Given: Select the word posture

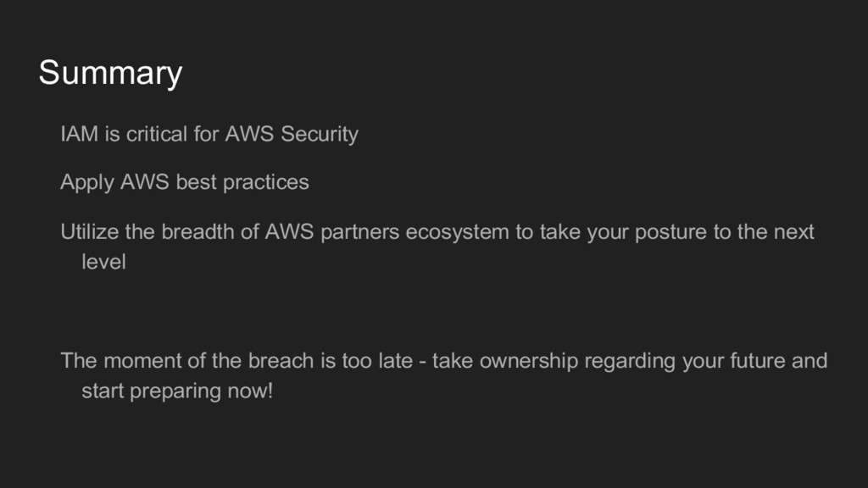Looking at the screenshot, I should [x=670, y=233].
